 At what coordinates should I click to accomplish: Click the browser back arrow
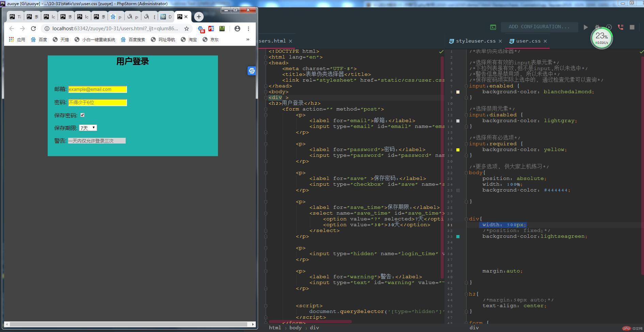[x=12, y=29]
